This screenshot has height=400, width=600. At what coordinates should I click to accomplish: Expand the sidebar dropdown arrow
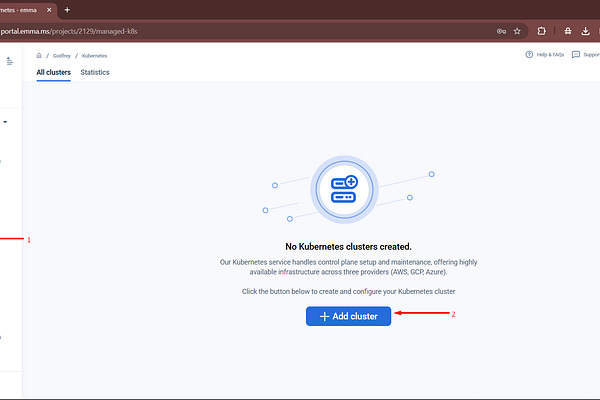(x=5, y=122)
